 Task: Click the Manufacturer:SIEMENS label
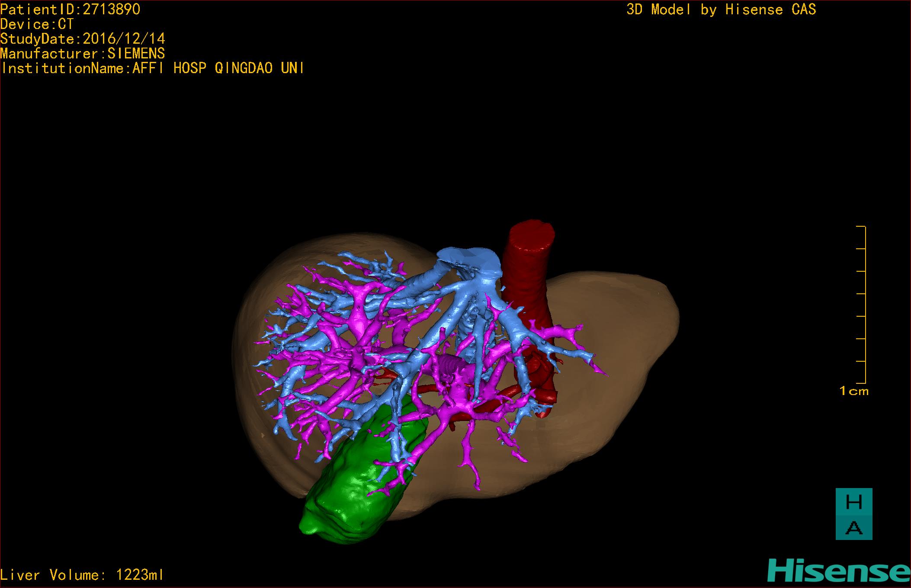pos(82,54)
